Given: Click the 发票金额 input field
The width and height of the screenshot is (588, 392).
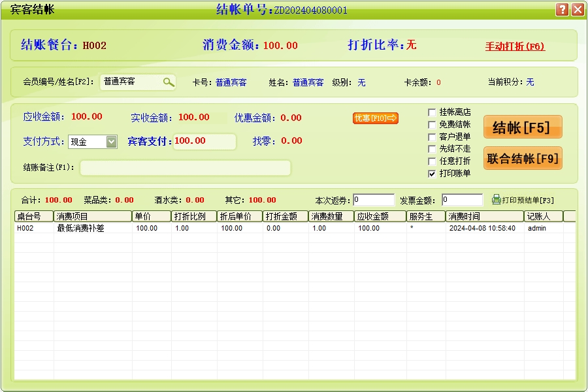Looking at the screenshot, I should (462, 200).
